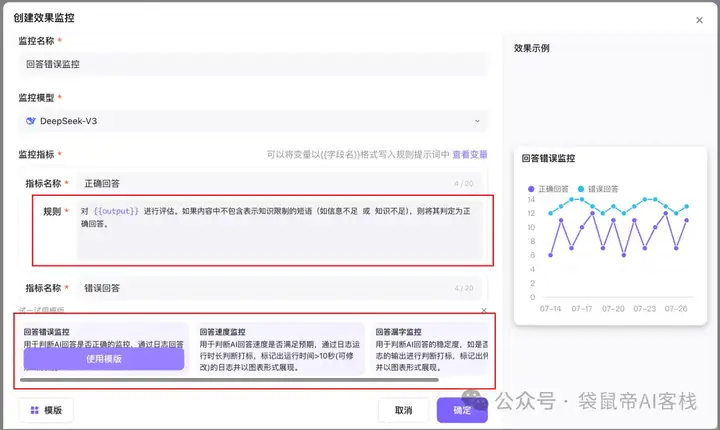Viewport: 720px width, 430px height.
Task: Toggle the 错误回答 legend item in chart
Action: pyautogui.click(x=598, y=189)
